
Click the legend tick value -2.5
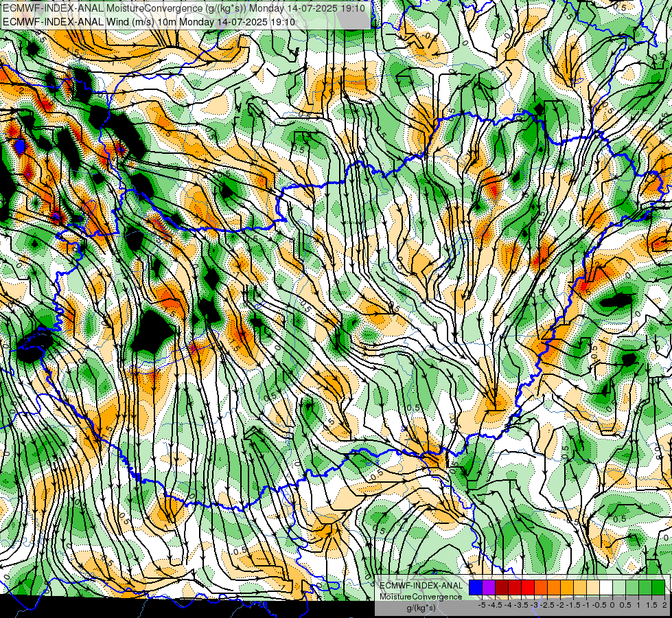[x=547, y=605]
